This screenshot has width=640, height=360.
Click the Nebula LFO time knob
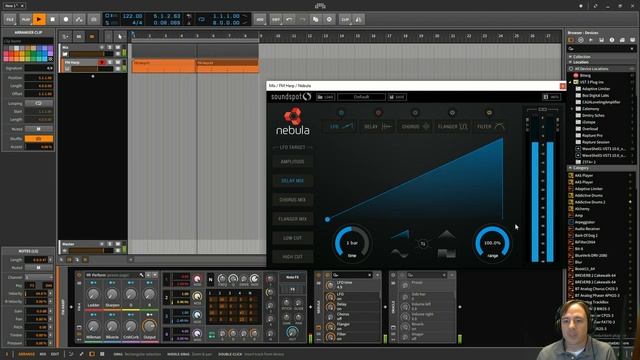[352, 243]
